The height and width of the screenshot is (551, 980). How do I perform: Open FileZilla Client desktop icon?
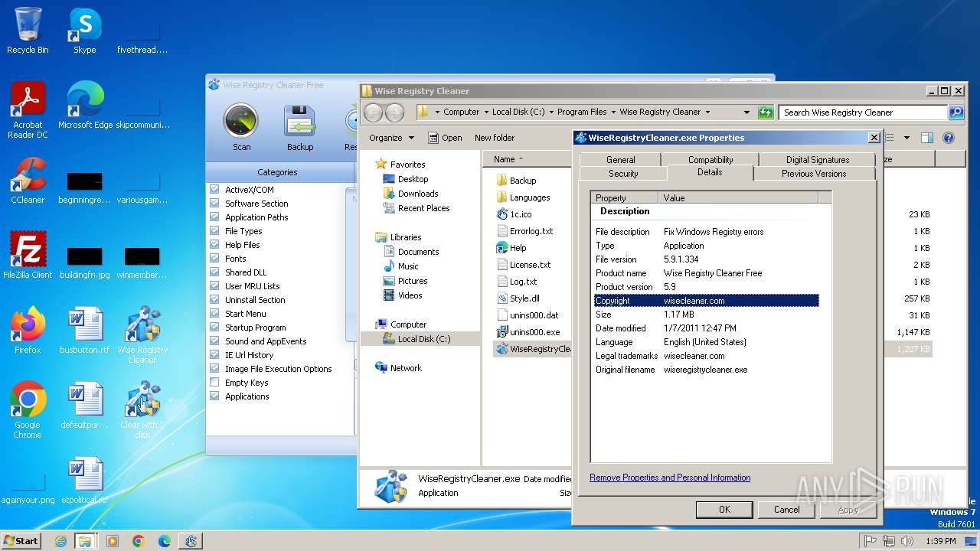(x=28, y=256)
